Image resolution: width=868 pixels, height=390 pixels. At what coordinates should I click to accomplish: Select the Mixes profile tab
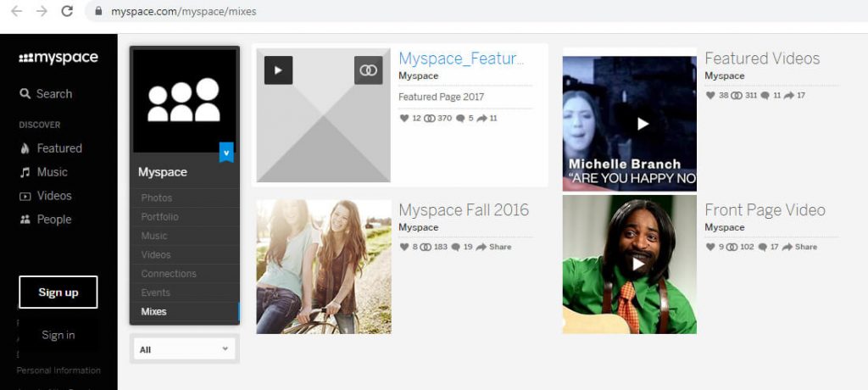[185, 311]
